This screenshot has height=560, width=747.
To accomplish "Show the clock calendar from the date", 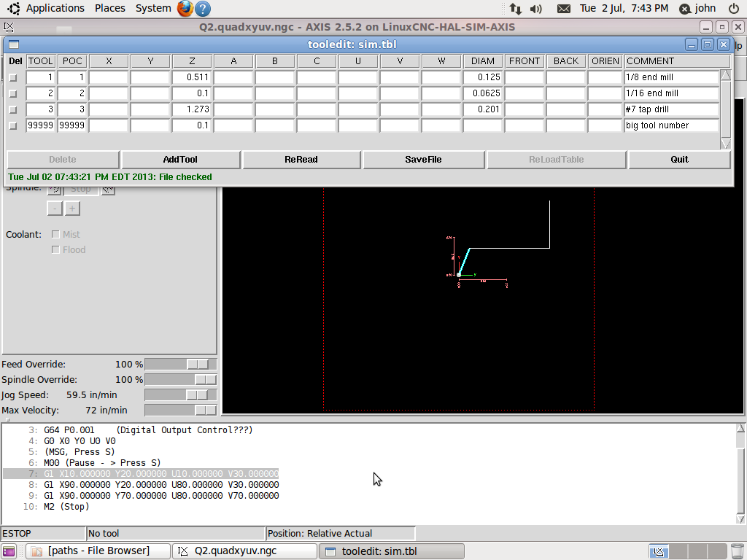I will [624, 9].
